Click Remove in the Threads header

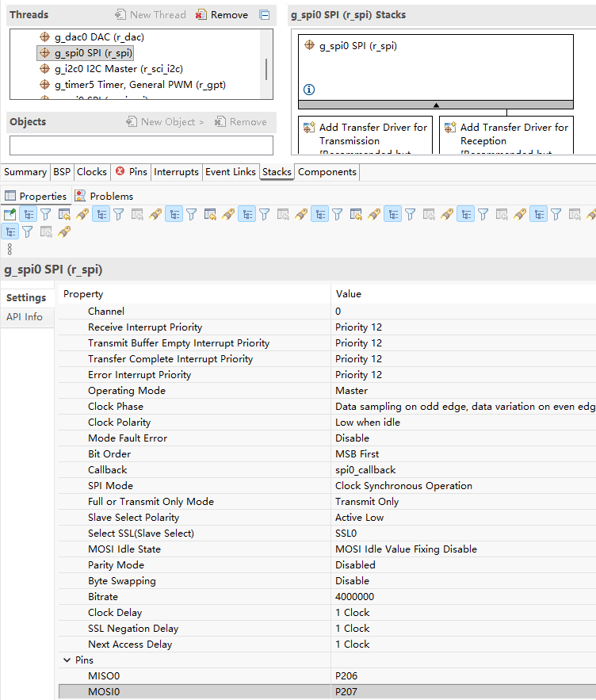tap(229, 15)
